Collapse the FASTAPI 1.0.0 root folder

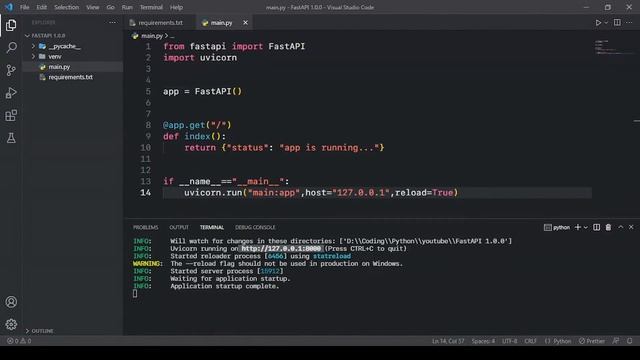coord(27,36)
